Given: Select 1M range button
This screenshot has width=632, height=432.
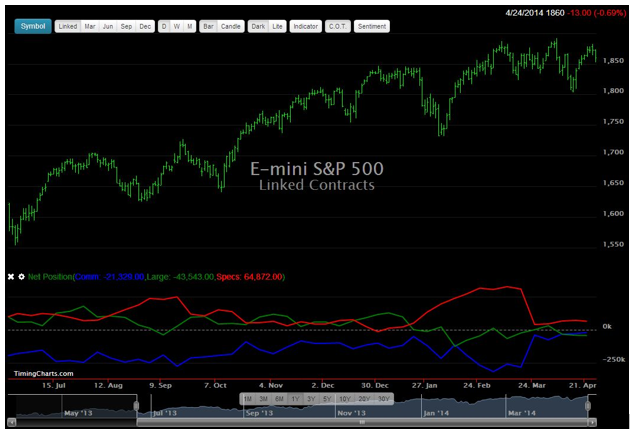Looking at the screenshot, I should coord(248,399).
